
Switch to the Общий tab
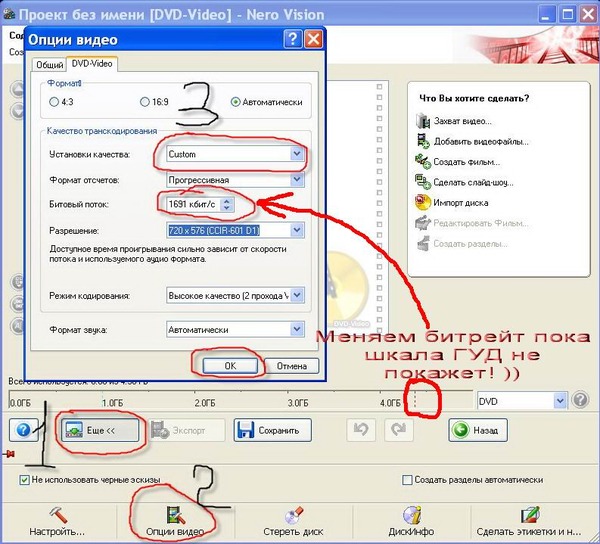[49, 65]
